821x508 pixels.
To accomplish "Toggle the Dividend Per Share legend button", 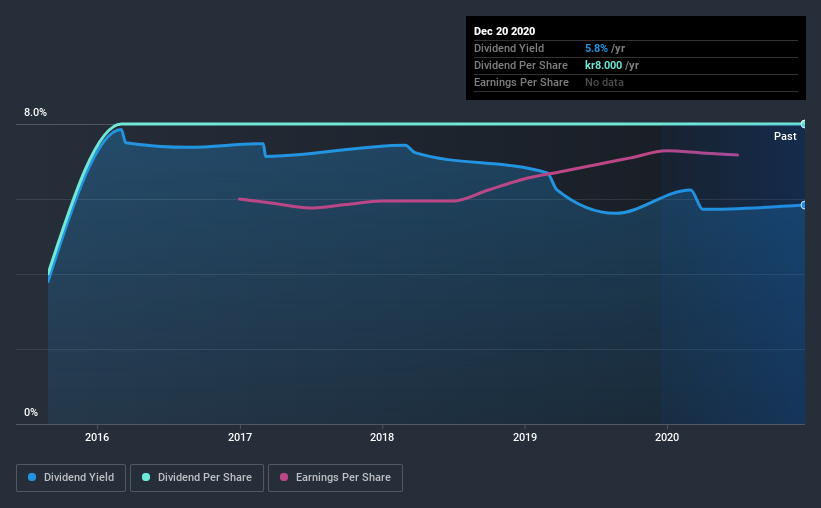I will click(197, 478).
